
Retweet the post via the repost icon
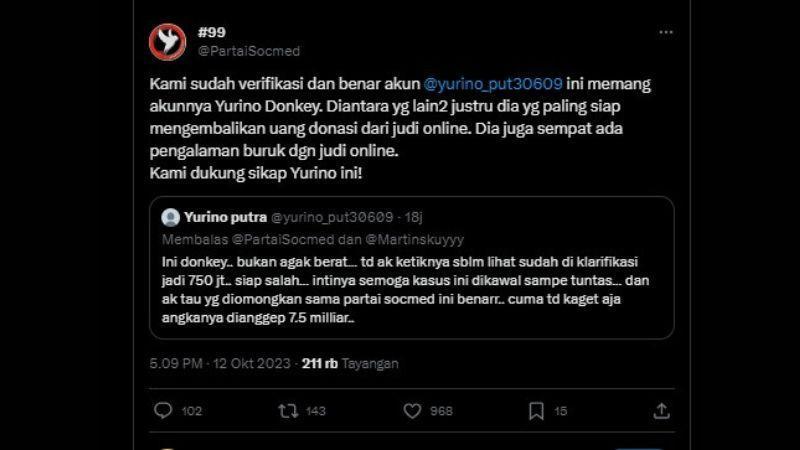pos(288,411)
